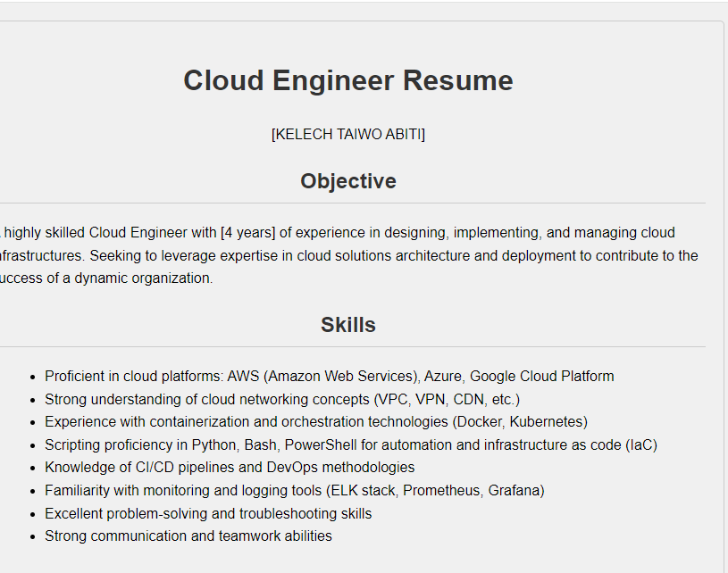Click the monitoring and logging tools bullet
Image resolution: width=728 pixels, height=573 pixels.
tap(294, 490)
